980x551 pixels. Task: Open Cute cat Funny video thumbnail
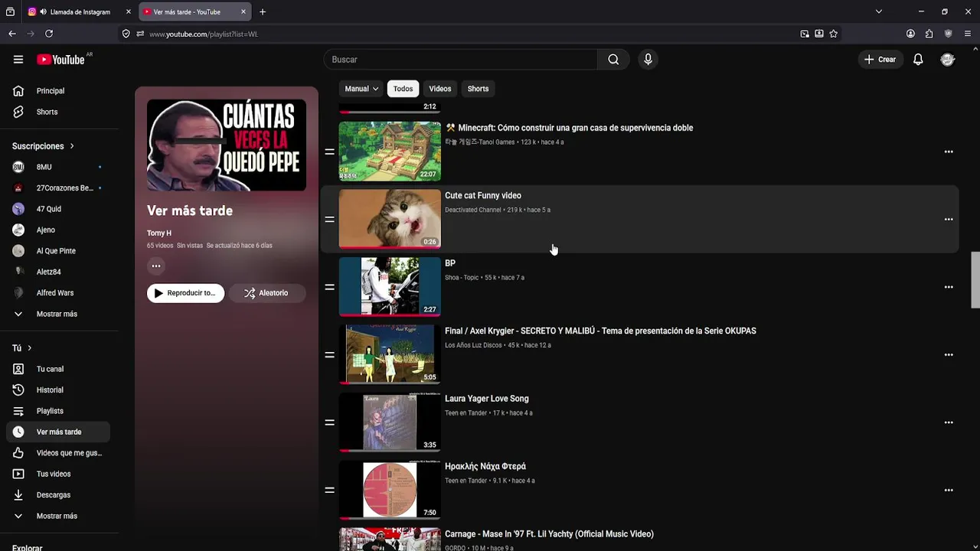pyautogui.click(x=390, y=219)
